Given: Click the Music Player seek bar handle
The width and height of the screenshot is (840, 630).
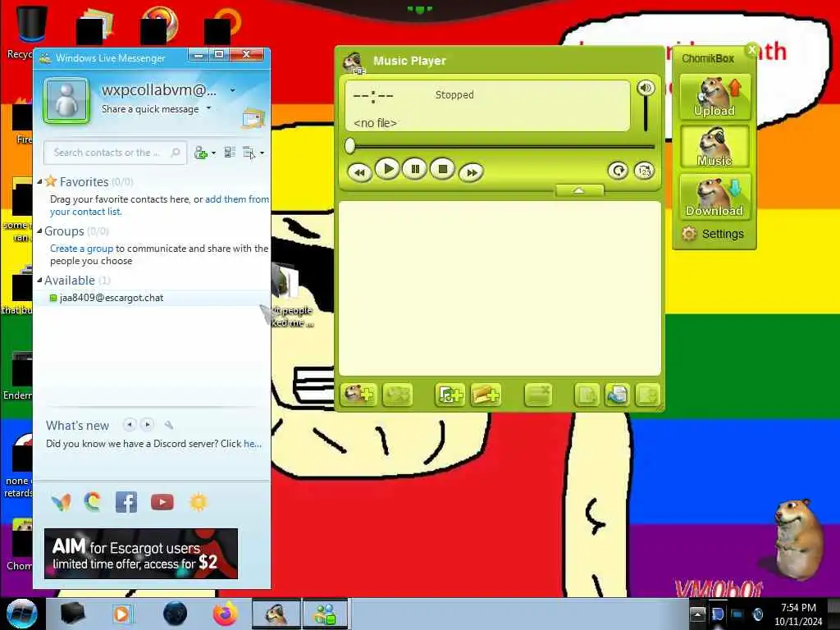Looking at the screenshot, I should pyautogui.click(x=349, y=146).
